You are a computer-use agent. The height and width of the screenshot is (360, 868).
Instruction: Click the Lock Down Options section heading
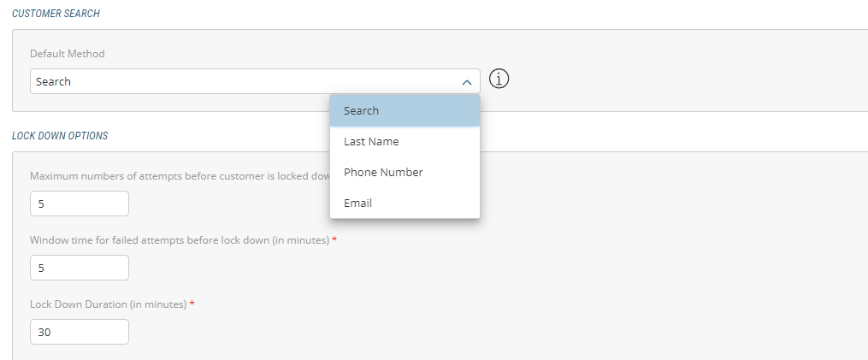click(60, 136)
